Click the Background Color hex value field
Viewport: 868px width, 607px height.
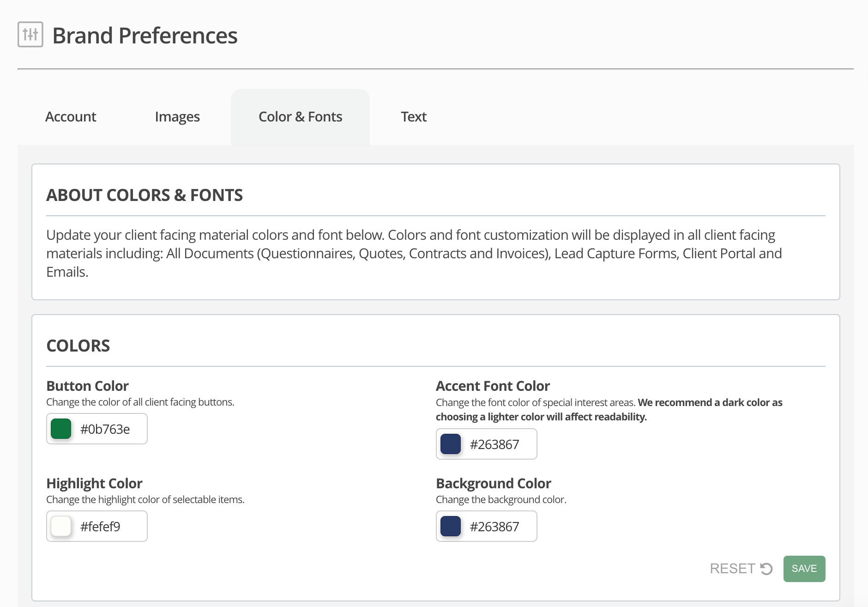pyautogui.click(x=500, y=527)
